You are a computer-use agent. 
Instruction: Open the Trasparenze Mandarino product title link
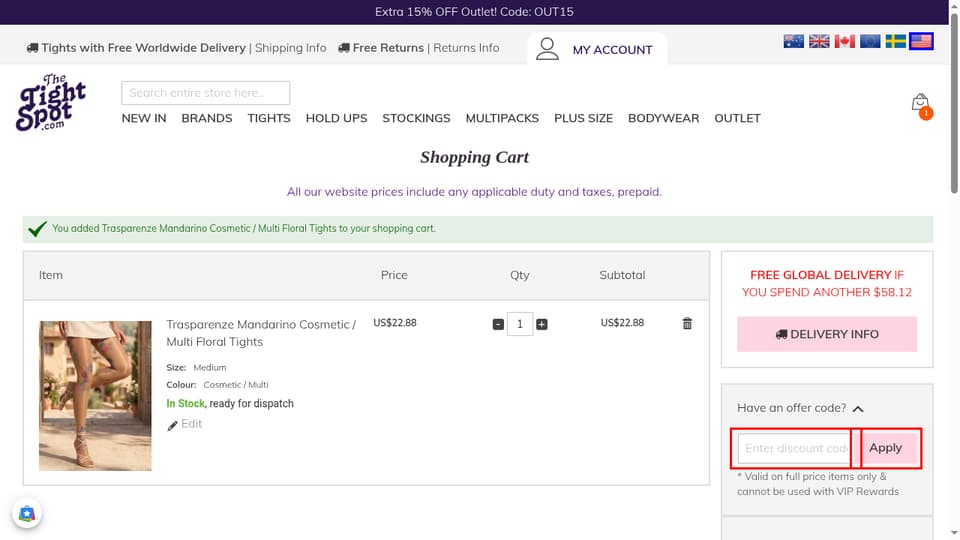[x=261, y=333]
